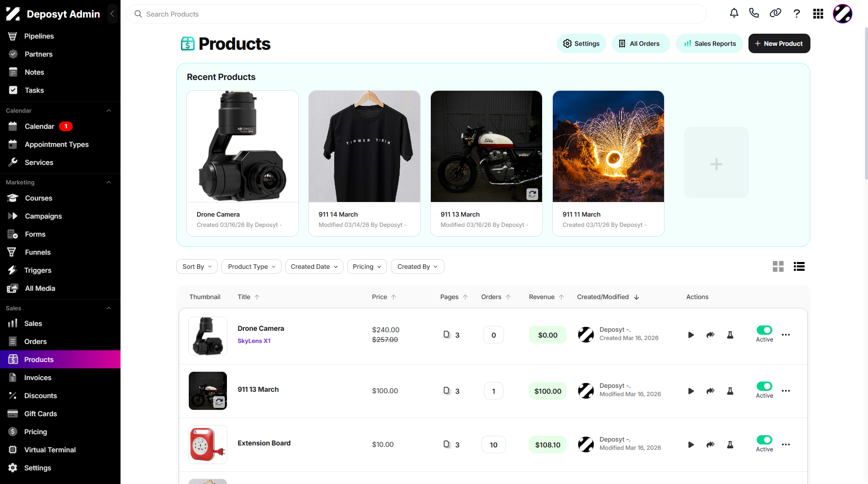Click the flask icon for 911 13 March
Image resolution: width=868 pixels, height=484 pixels.
click(x=730, y=391)
